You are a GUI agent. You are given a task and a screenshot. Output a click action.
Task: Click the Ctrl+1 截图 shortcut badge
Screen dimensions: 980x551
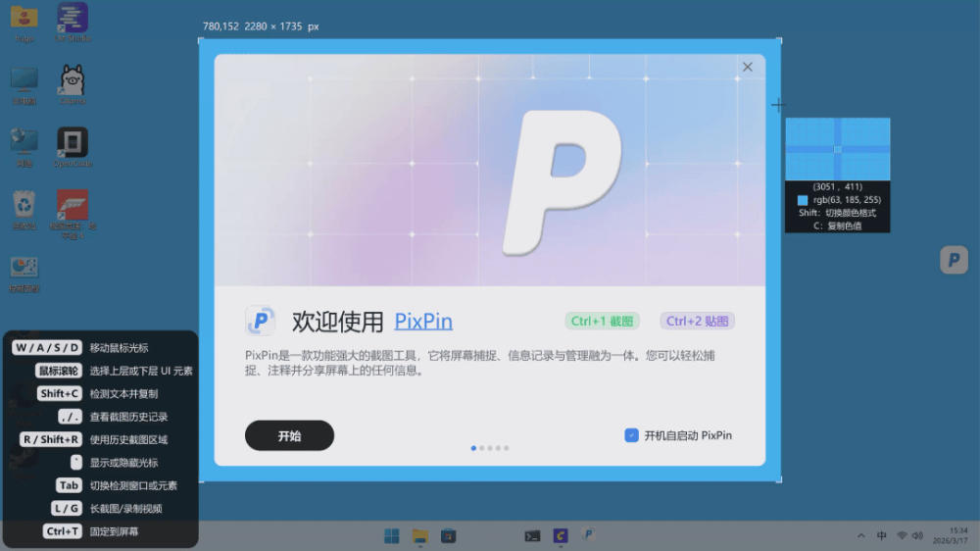[602, 321]
